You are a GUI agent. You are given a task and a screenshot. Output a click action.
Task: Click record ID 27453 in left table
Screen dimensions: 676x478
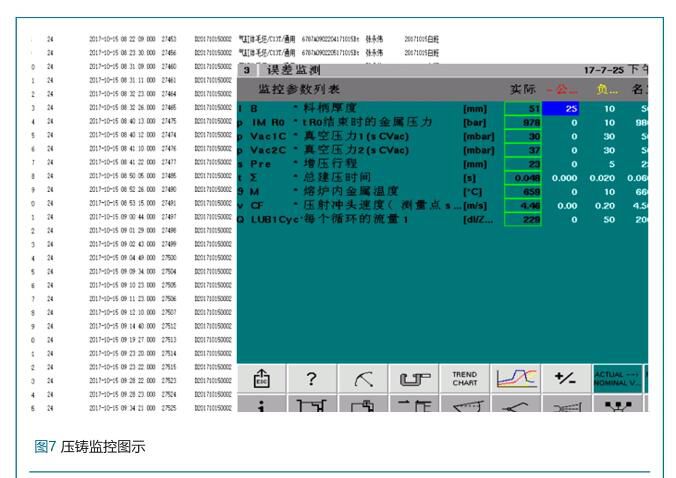[x=169, y=39]
